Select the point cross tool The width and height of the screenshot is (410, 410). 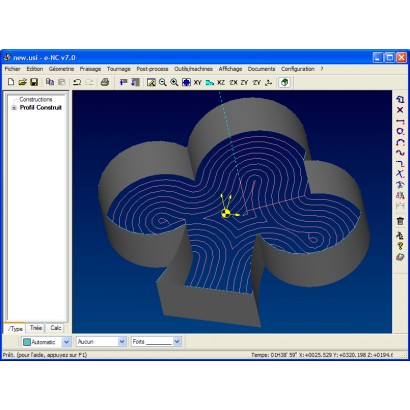pos(400,110)
